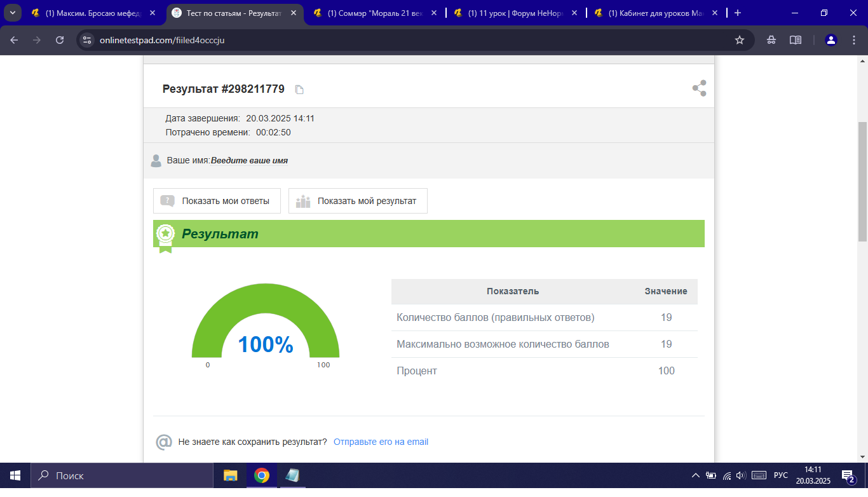Expand the tab search dropdown arrow
The width and height of the screenshot is (868, 497).
coord(13,13)
